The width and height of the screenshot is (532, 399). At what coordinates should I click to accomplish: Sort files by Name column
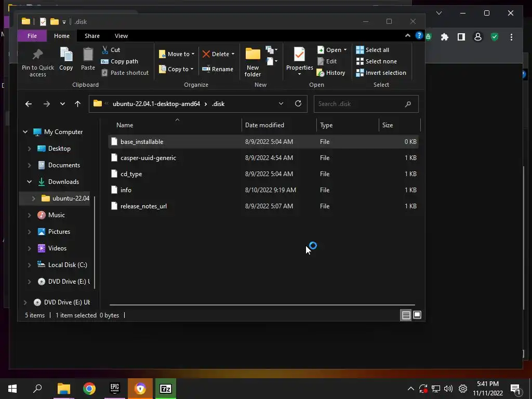click(176, 125)
